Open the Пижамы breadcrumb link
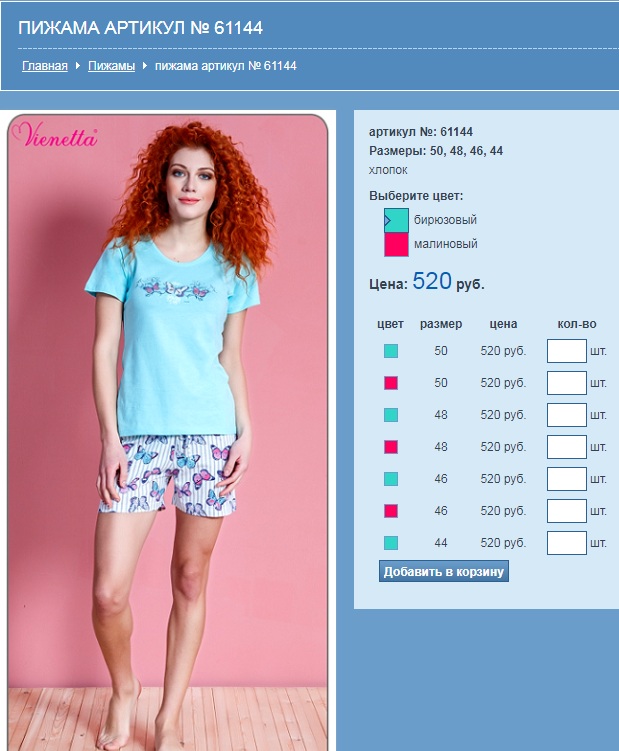The image size is (619, 751). [111, 66]
